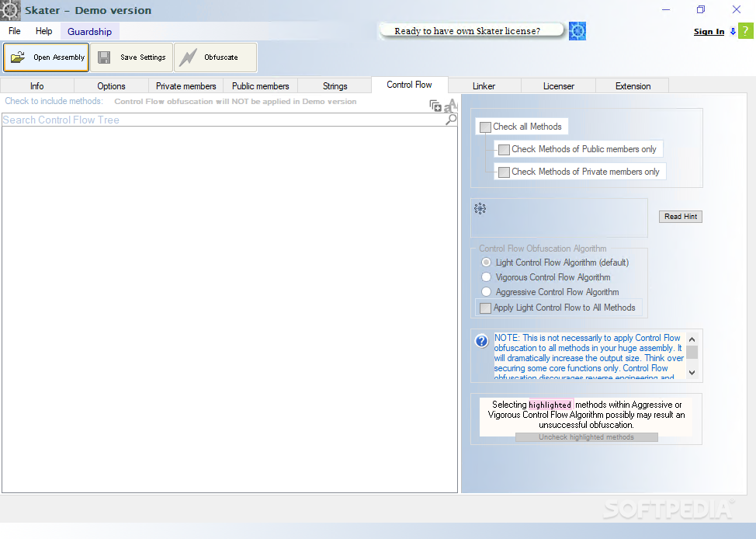This screenshot has height=539, width=756.
Task: Click Uncheck highlighted methods button
Action: [x=586, y=437]
